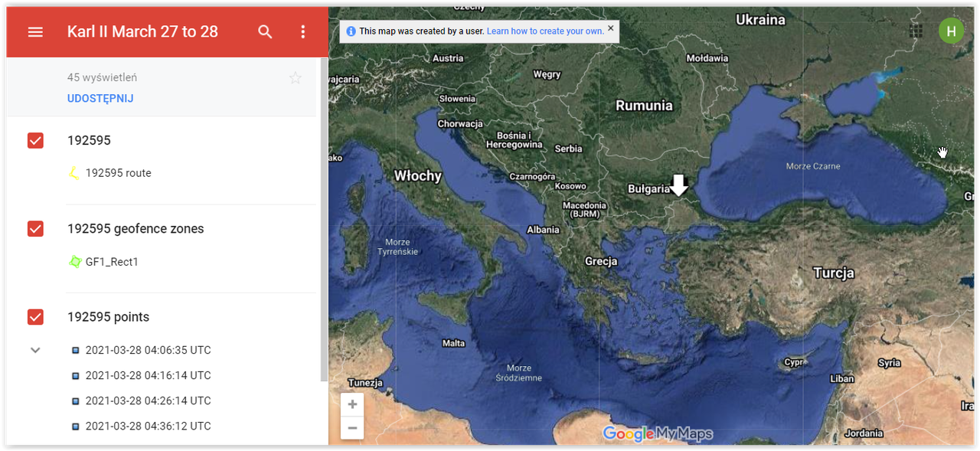The width and height of the screenshot is (980, 451).
Task: Open the account avatar labeled H
Action: (x=951, y=31)
